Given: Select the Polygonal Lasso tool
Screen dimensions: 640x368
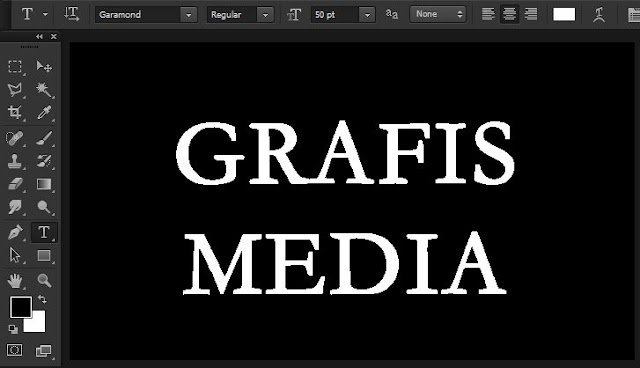Looking at the screenshot, I should (x=15, y=89).
